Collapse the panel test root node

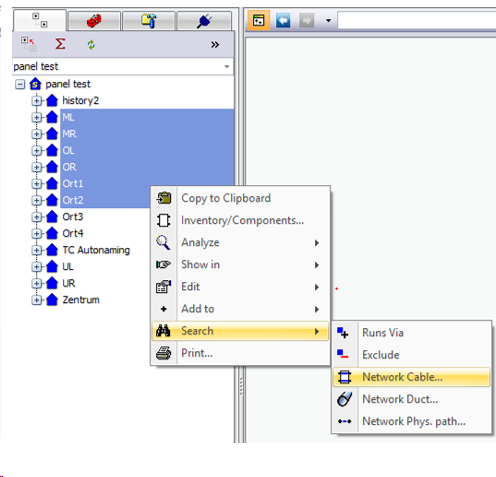coord(20,84)
